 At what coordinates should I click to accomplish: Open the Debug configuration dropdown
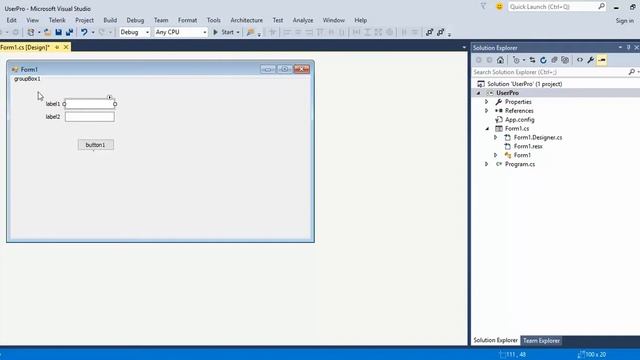[147, 32]
